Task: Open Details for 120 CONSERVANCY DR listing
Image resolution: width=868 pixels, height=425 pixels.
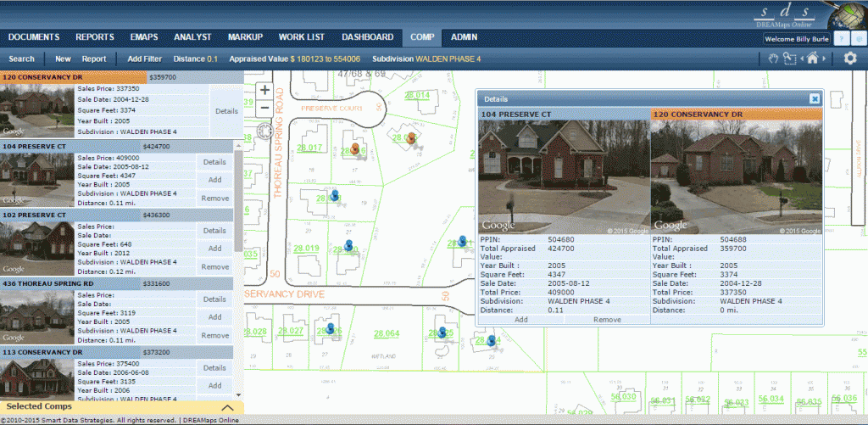Action: click(x=226, y=111)
